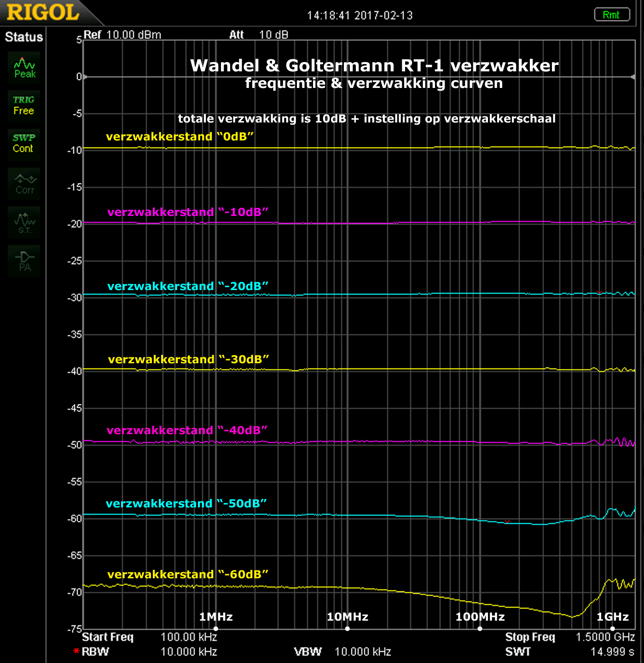Click the red marker on the -50dB trace
This screenshot has height=663, width=644.
point(507,522)
